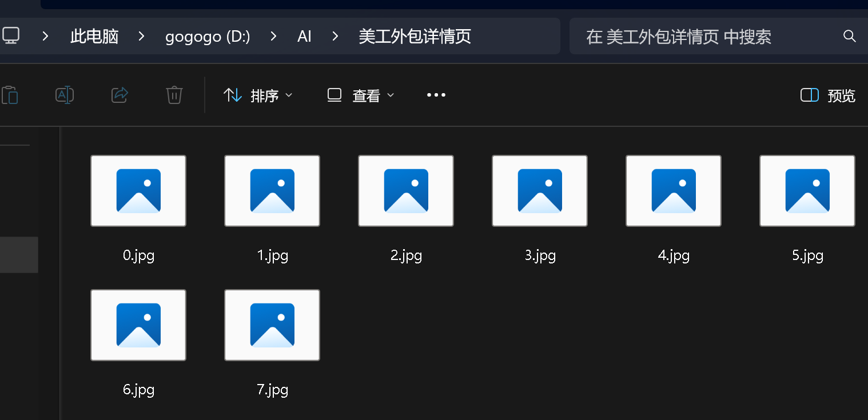The width and height of the screenshot is (868, 420).
Task: Navigate to the AI folder via breadcrumb
Action: click(304, 36)
